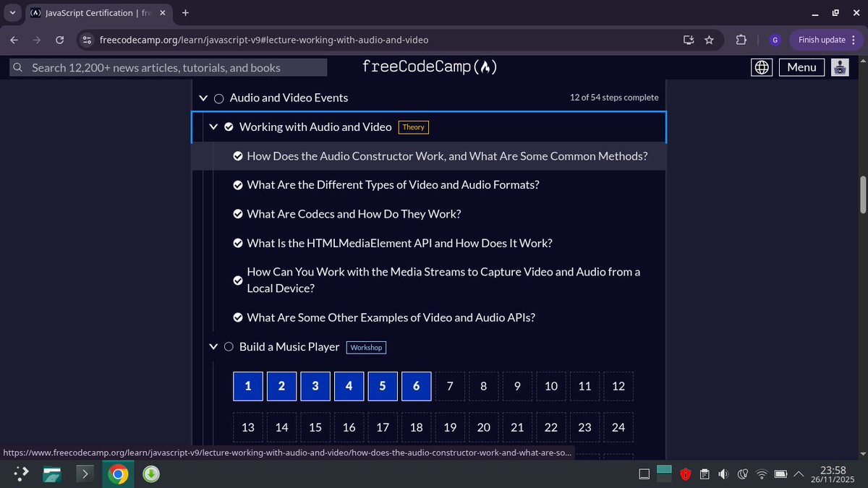The width and height of the screenshot is (868, 488).
Task: Click the Chrome taskbar icon
Action: [x=118, y=474]
